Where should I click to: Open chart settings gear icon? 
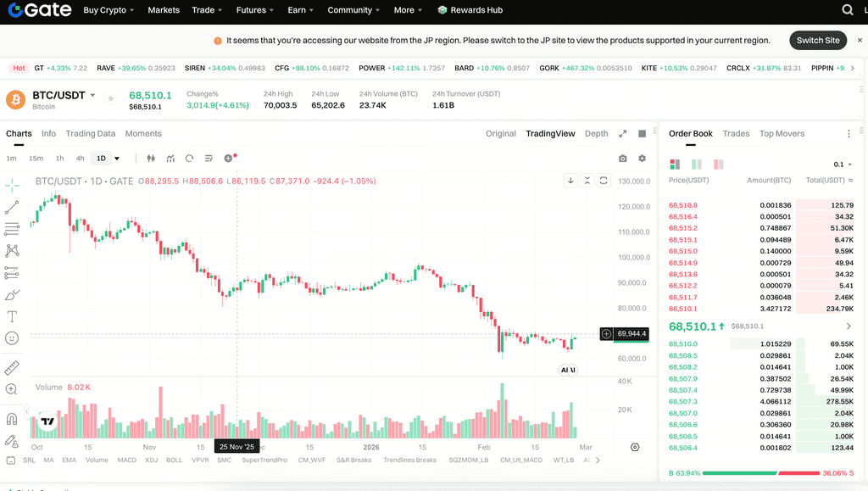coord(643,159)
